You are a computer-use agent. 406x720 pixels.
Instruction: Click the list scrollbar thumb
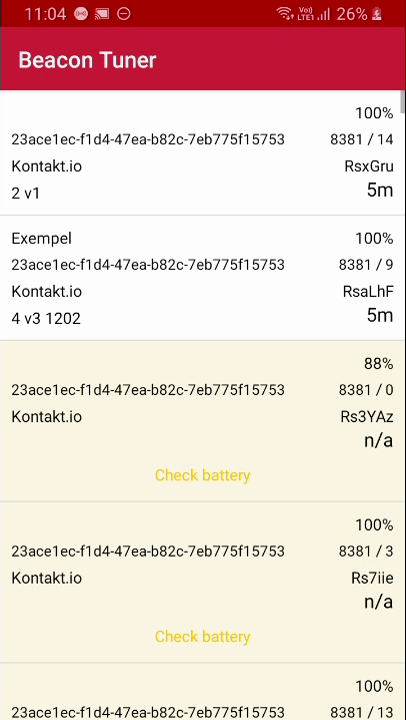pyautogui.click(x=403, y=101)
